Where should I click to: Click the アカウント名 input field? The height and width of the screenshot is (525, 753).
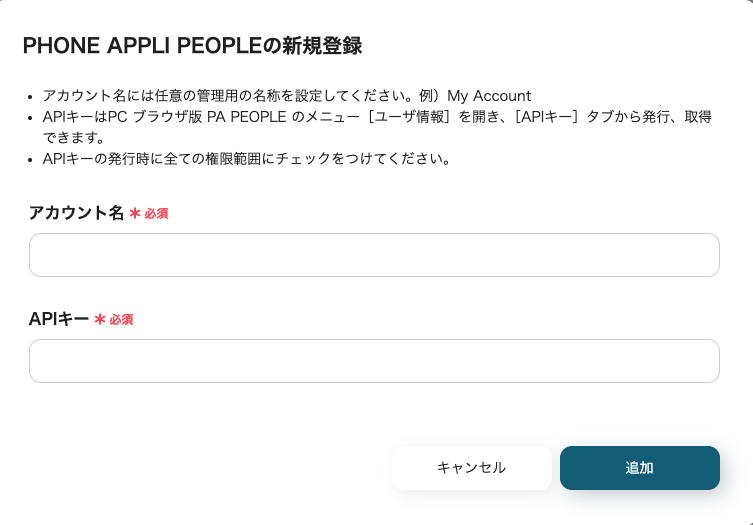(x=374, y=255)
